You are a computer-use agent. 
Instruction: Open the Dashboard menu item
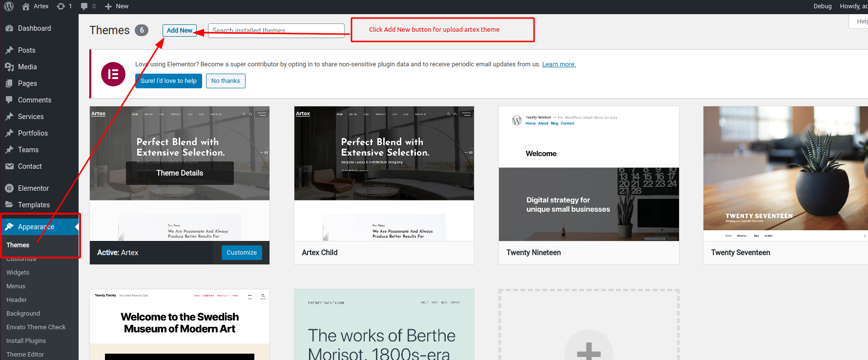tap(39, 28)
